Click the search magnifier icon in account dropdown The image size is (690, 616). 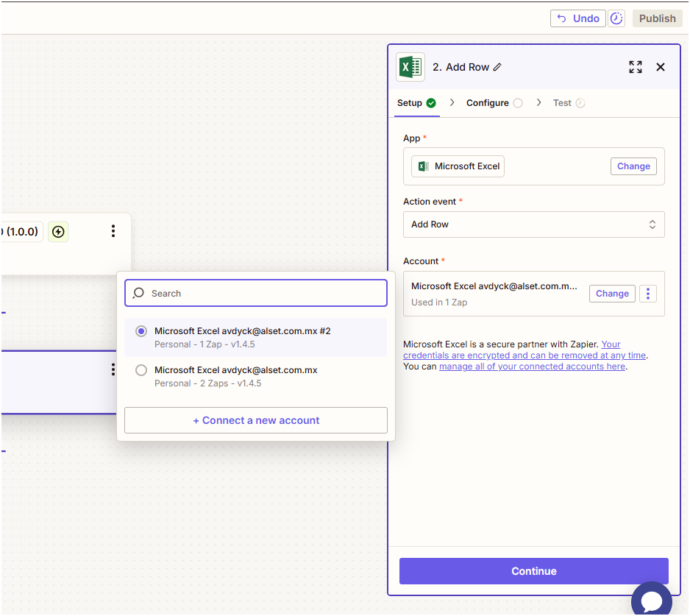click(138, 293)
